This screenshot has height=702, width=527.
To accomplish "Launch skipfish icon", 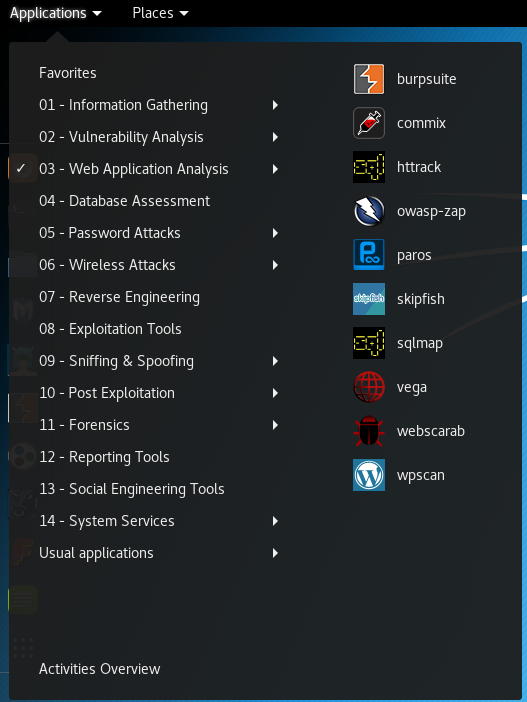I will pos(368,299).
